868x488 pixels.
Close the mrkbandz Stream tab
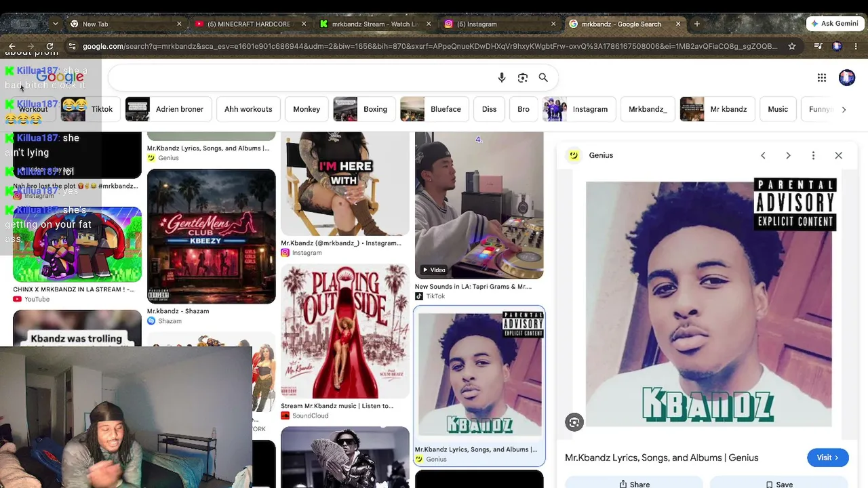click(x=429, y=24)
